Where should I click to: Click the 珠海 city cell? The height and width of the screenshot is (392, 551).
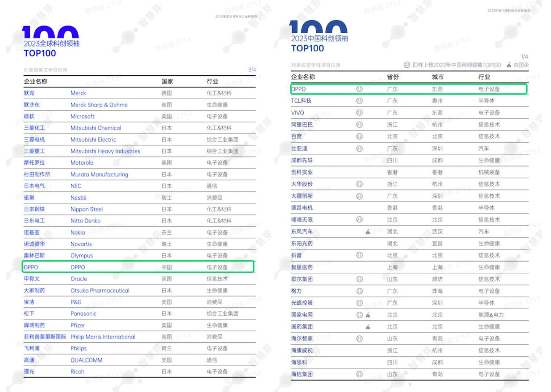(437, 291)
